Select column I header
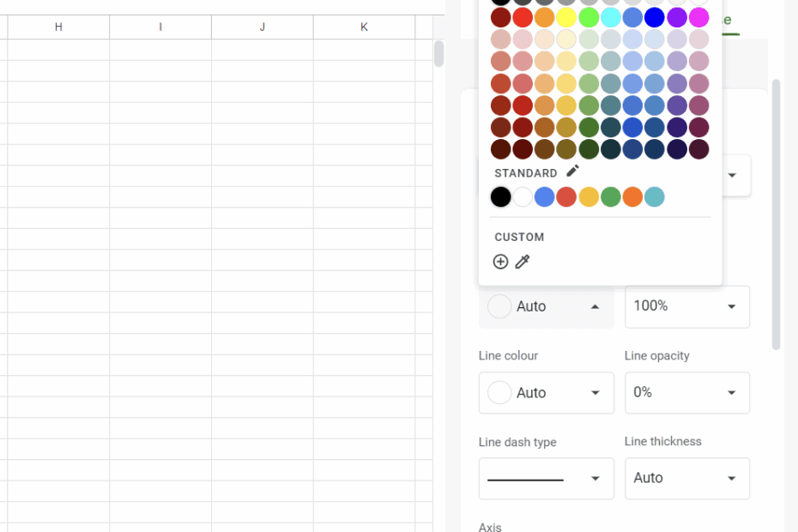 160,27
